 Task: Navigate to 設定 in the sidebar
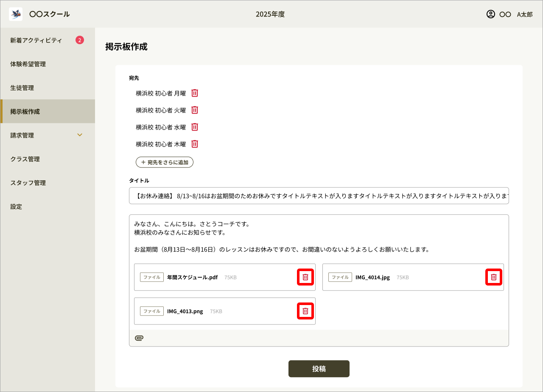click(x=16, y=206)
